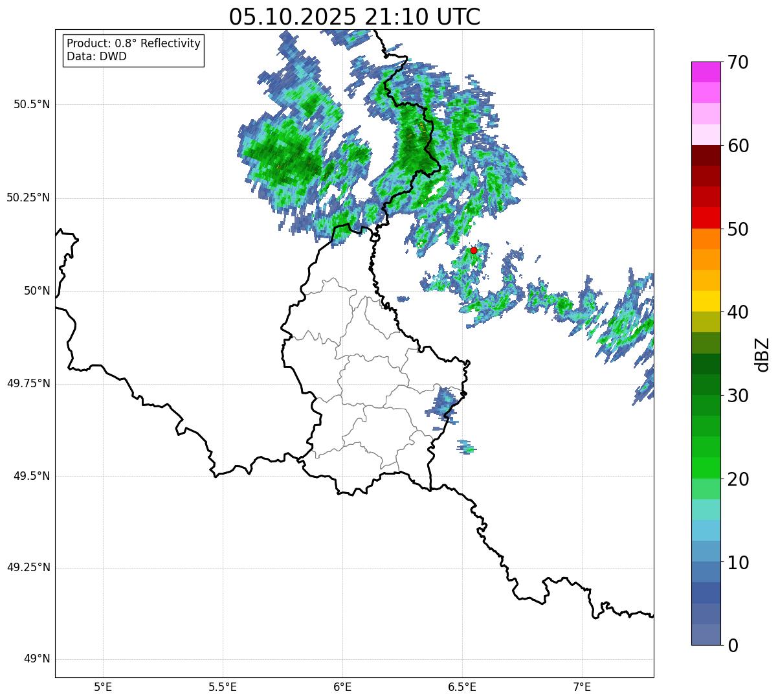This screenshot has width=778, height=700.
Task: Click the colorbar tick label 20
Action: click(738, 479)
